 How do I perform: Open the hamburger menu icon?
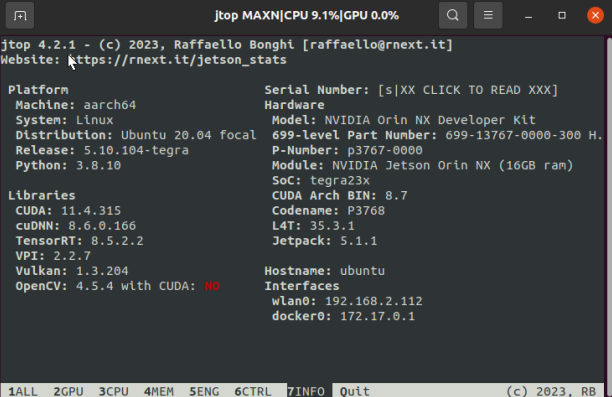coord(488,16)
